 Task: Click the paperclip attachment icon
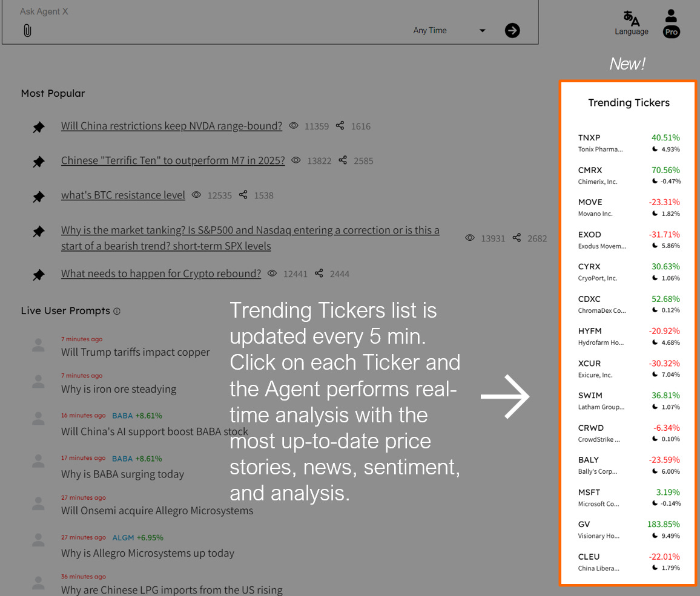pos(27,30)
